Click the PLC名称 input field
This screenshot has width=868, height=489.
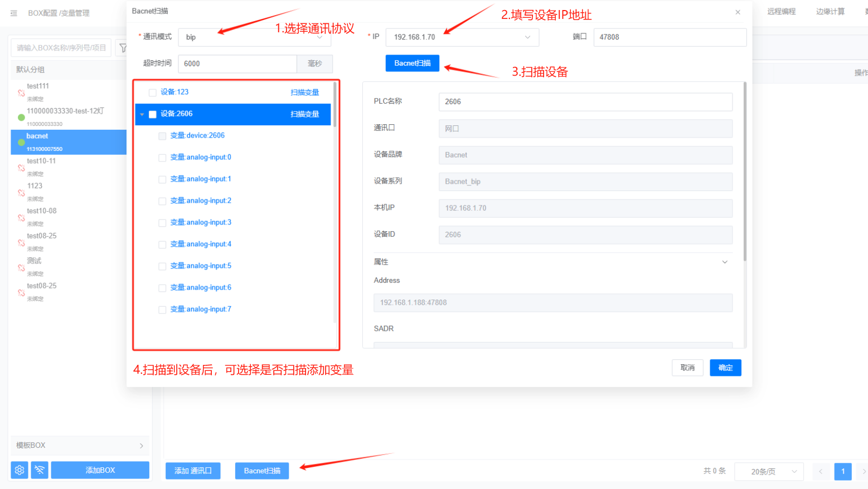pos(585,102)
